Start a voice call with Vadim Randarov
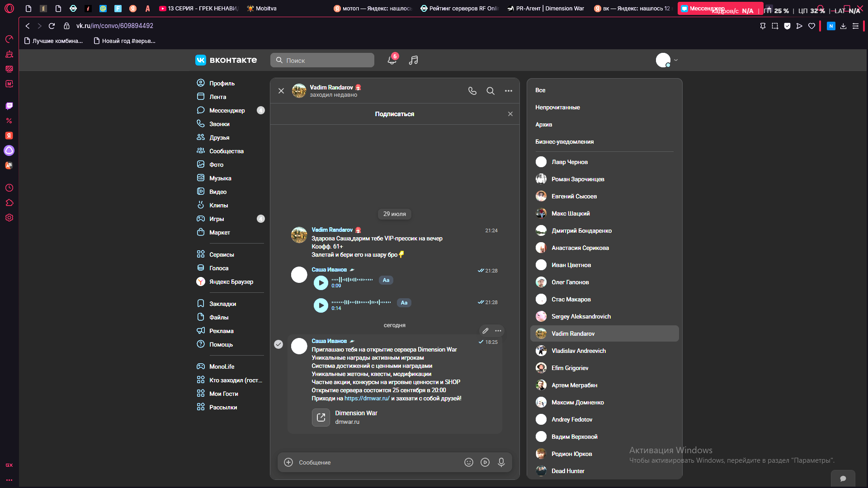Image resolution: width=868 pixels, height=488 pixels. (472, 91)
